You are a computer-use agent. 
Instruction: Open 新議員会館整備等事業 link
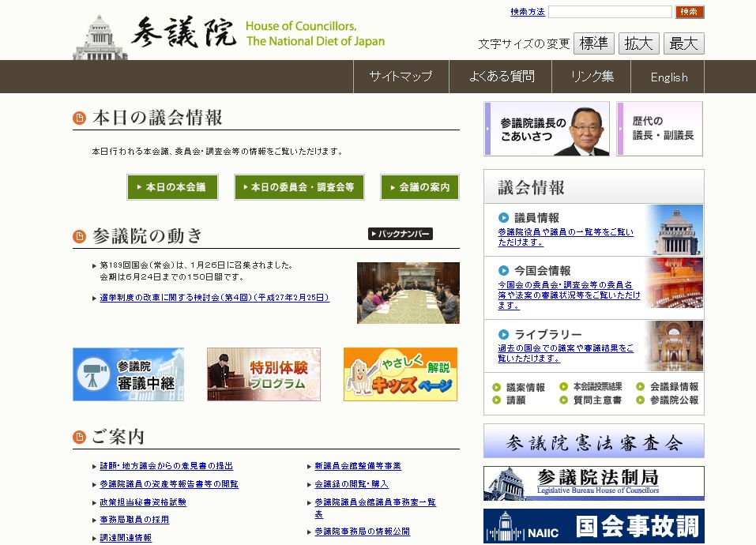pyautogui.click(x=358, y=466)
